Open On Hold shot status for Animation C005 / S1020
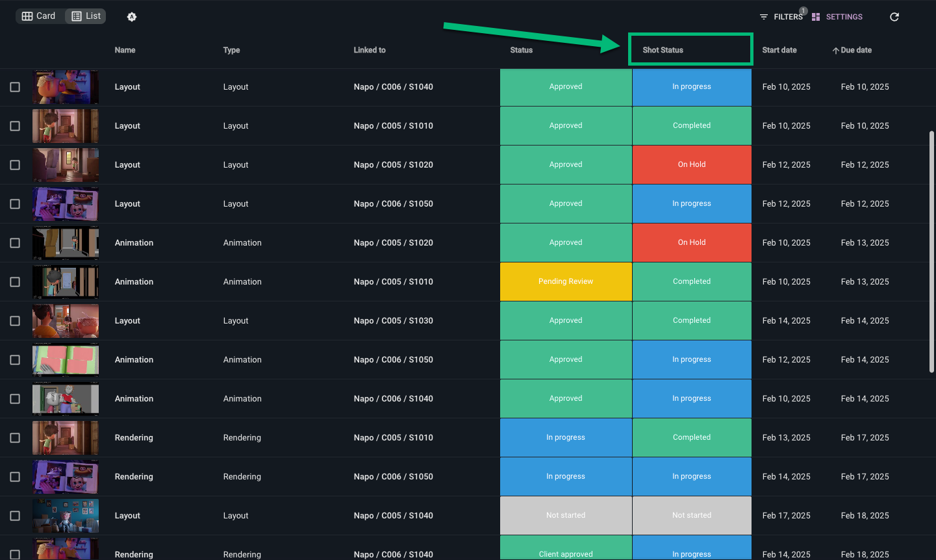This screenshot has height=560, width=936. pyautogui.click(x=692, y=243)
